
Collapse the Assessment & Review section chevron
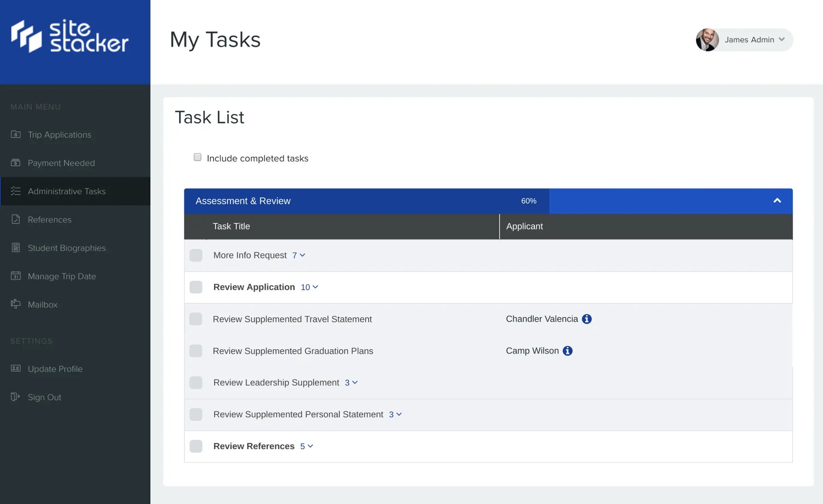pos(777,201)
